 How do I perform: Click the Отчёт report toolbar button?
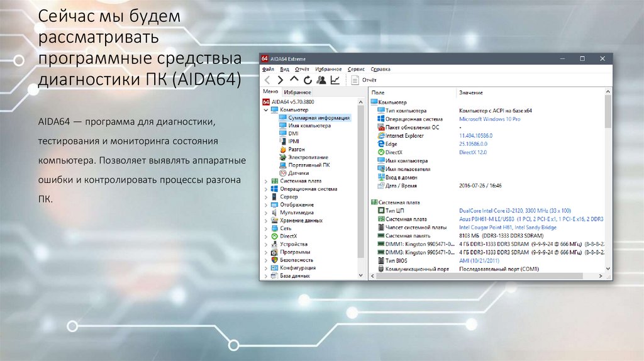[364, 80]
